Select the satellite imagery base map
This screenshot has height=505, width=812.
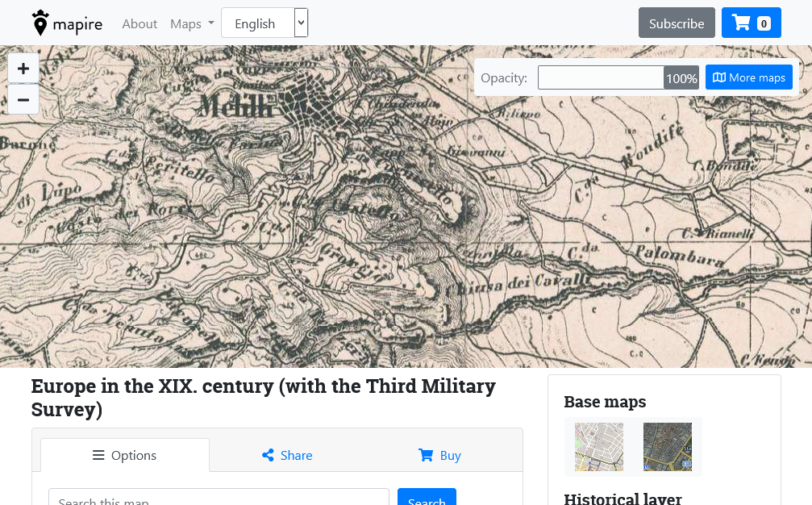667,447
